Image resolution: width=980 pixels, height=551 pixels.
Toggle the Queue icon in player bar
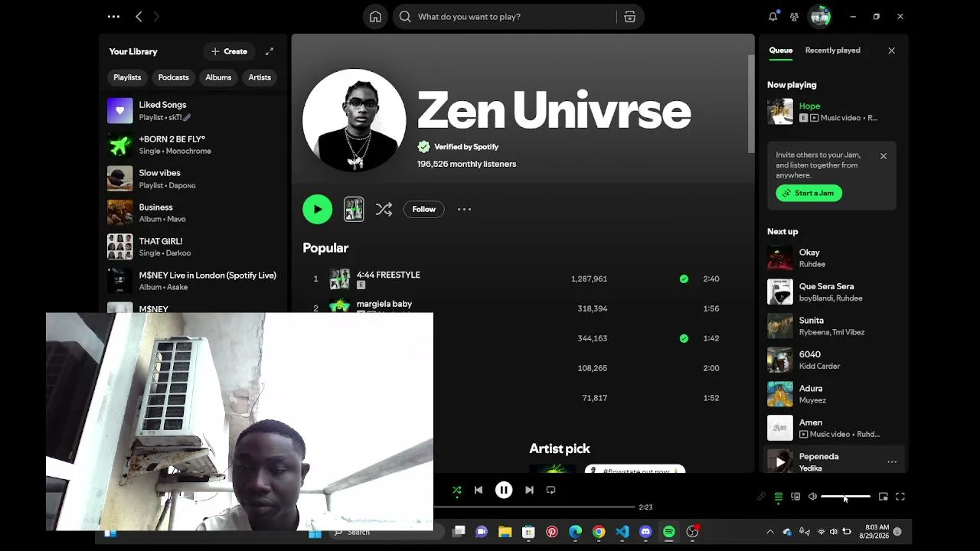[x=779, y=497]
